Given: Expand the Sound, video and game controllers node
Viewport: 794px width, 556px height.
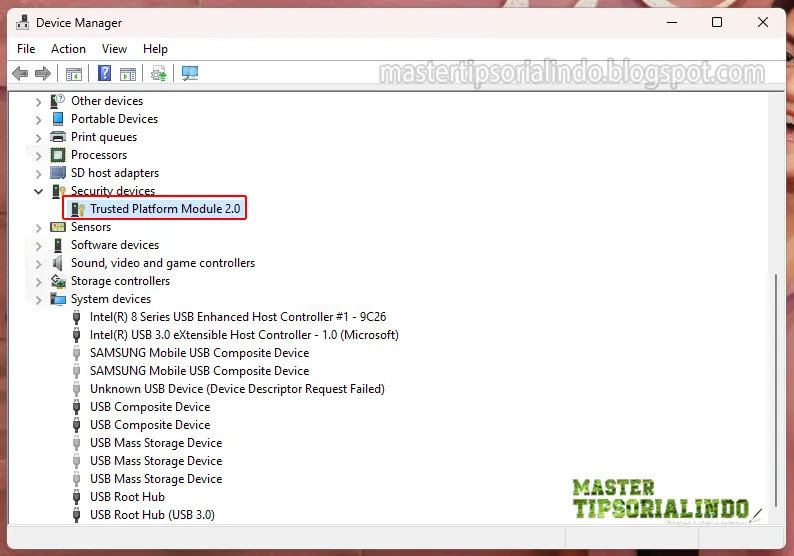Looking at the screenshot, I should [38, 264].
